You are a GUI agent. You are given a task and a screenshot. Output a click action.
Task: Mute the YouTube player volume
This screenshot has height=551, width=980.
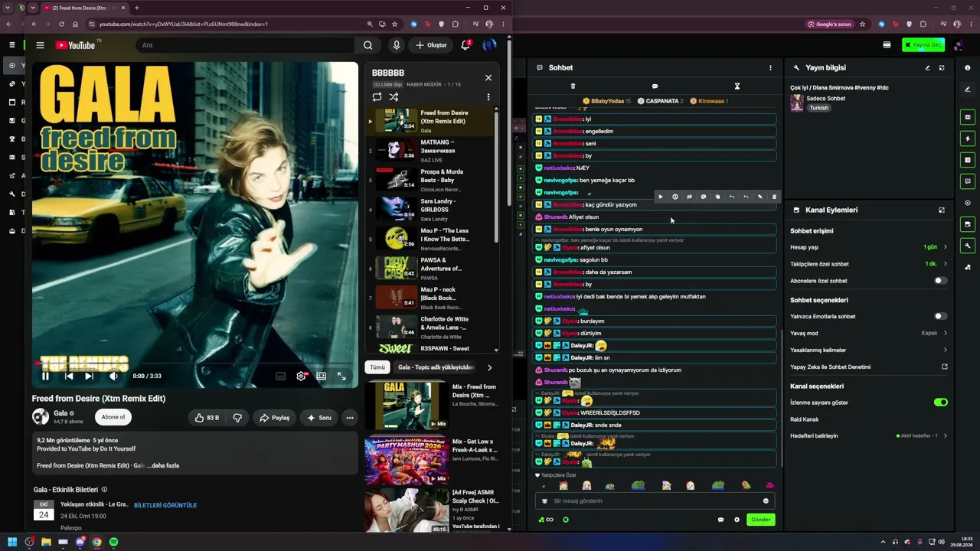click(x=113, y=376)
